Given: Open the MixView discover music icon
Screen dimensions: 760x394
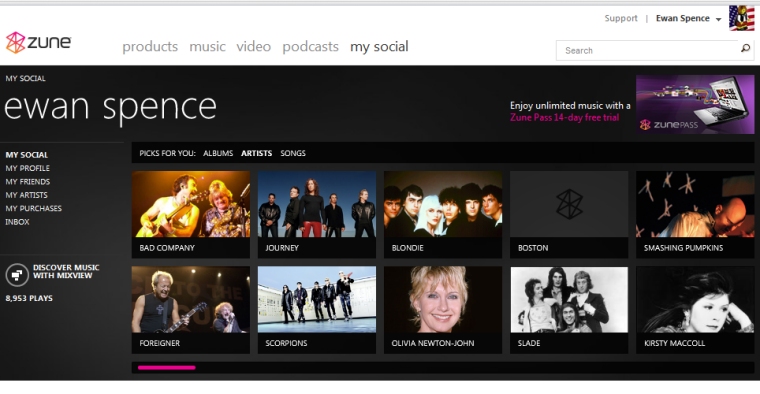Looking at the screenshot, I should click(x=17, y=275).
